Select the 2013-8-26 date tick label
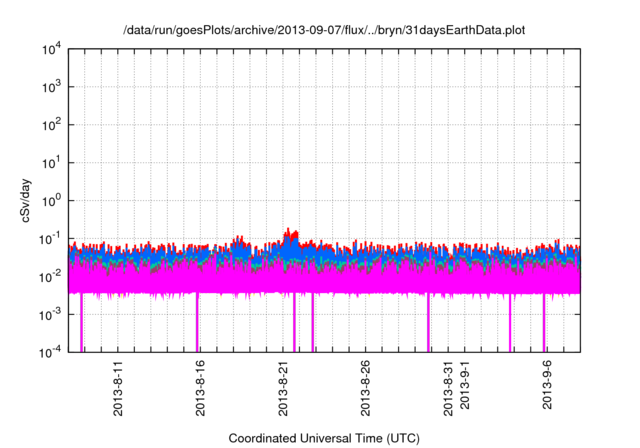The width and height of the screenshot is (640, 448). click(x=365, y=388)
